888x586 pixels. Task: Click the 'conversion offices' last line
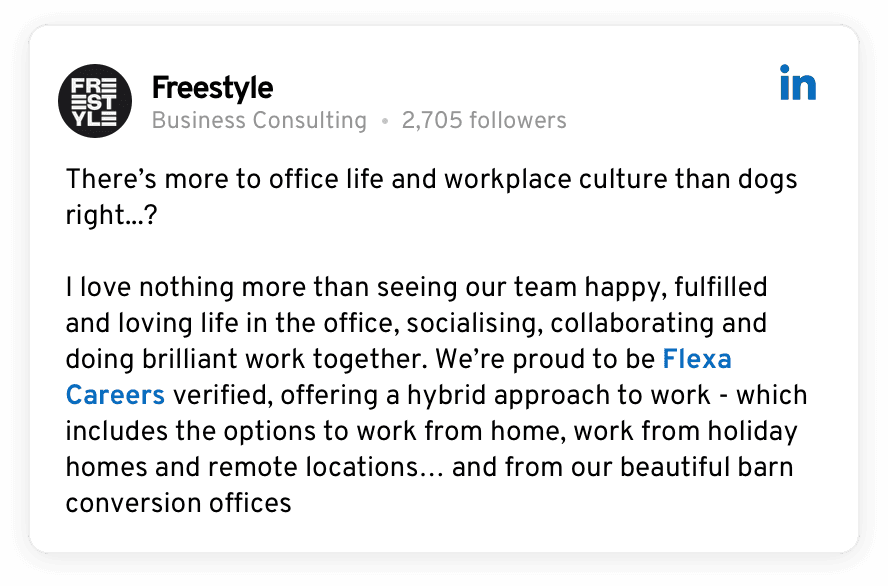(x=178, y=502)
